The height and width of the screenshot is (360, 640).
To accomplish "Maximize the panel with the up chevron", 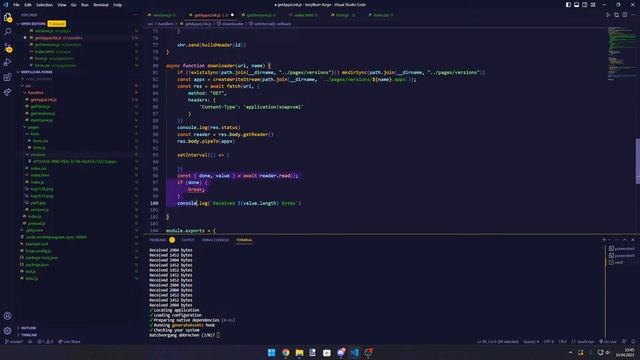I will (x=624, y=240).
